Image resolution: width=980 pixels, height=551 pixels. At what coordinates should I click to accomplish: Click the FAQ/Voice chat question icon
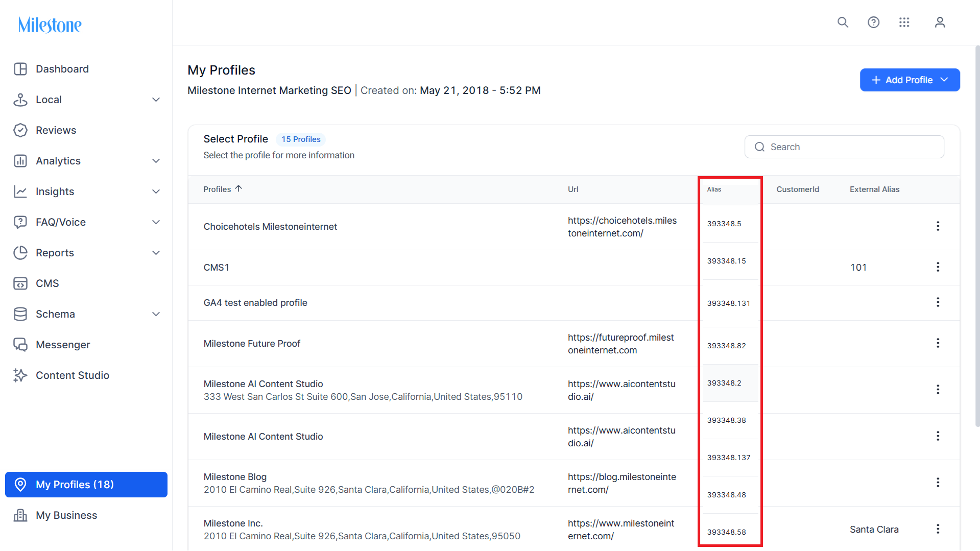click(20, 222)
